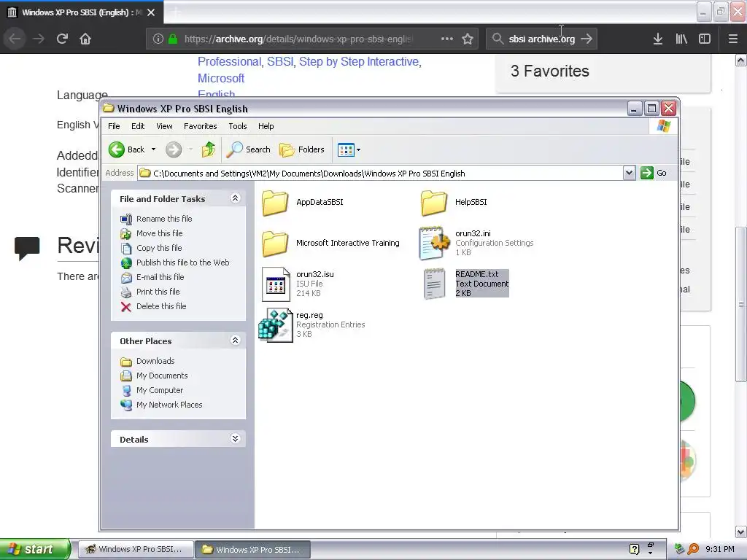
Task: Switch to the Firefox taskbar button
Action: [x=135, y=550]
